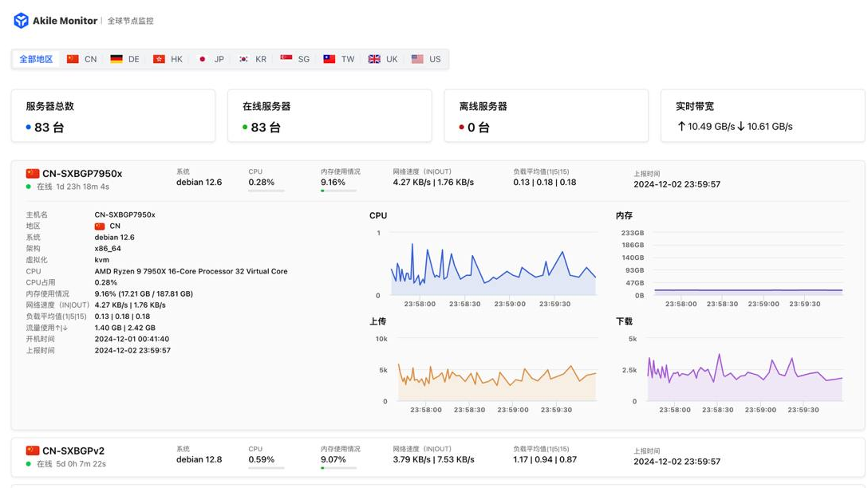Click the 离线服务器 card heading

click(x=483, y=106)
